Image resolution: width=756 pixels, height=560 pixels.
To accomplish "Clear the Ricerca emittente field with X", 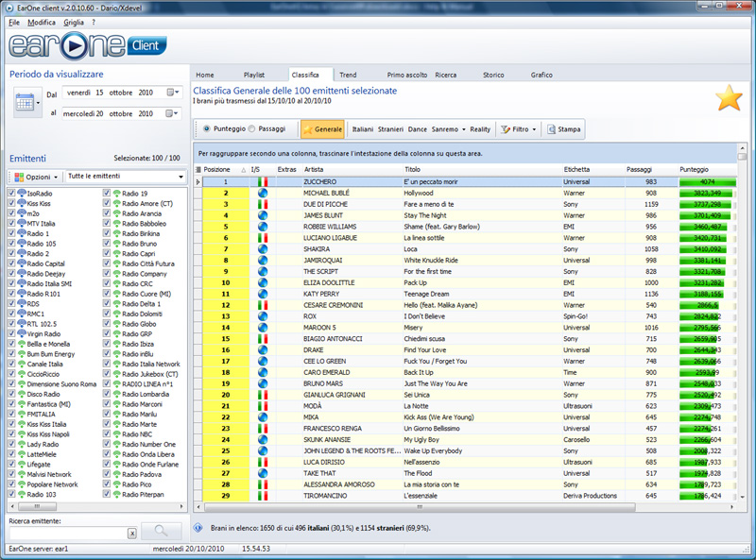I will (x=132, y=533).
